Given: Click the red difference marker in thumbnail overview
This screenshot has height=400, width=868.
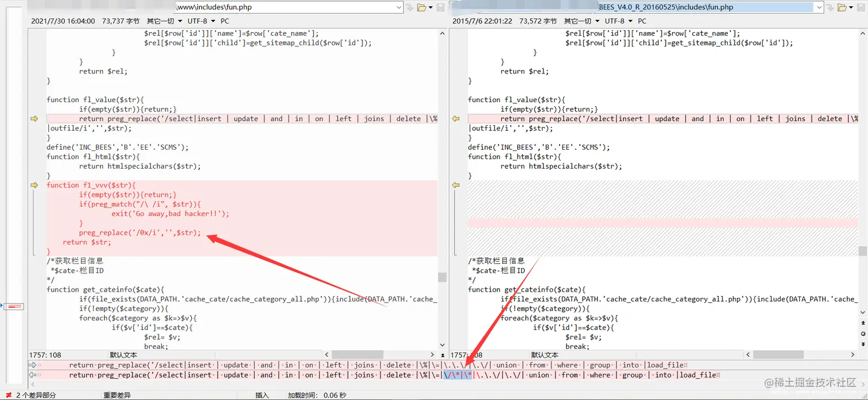Looking at the screenshot, I should click(x=14, y=306).
